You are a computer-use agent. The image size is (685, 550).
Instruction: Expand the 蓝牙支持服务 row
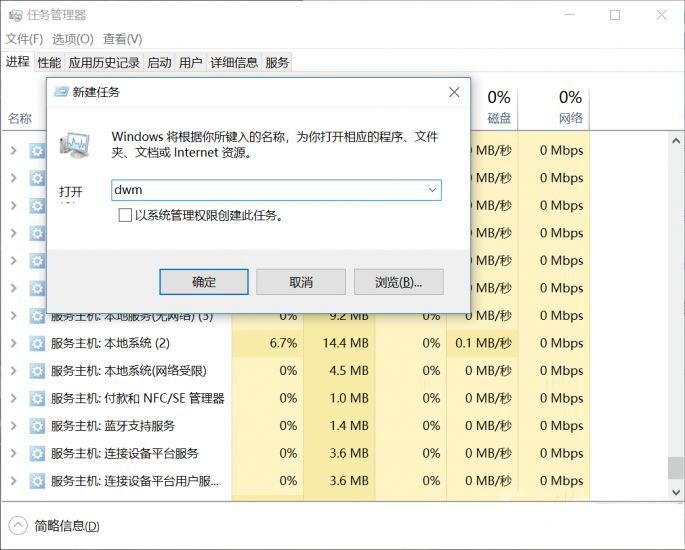tap(14, 426)
